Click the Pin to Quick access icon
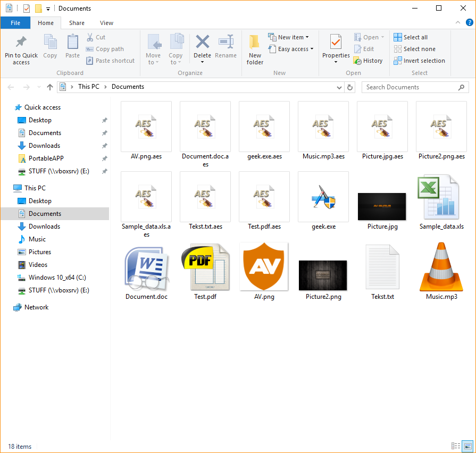 tap(21, 43)
